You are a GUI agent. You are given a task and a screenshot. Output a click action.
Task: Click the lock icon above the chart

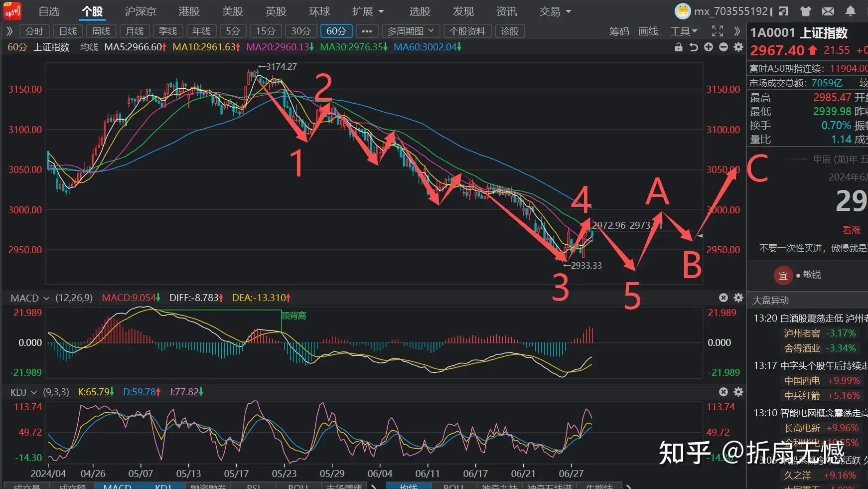[678, 47]
